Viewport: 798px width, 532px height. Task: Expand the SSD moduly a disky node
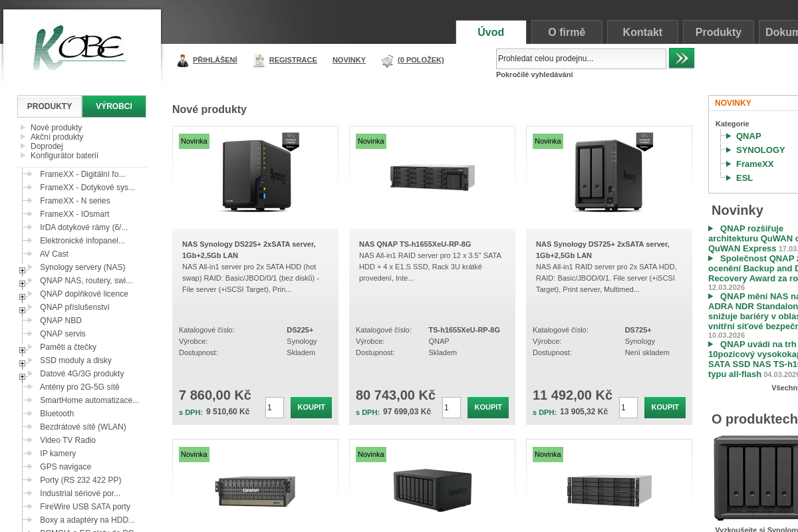point(22,364)
